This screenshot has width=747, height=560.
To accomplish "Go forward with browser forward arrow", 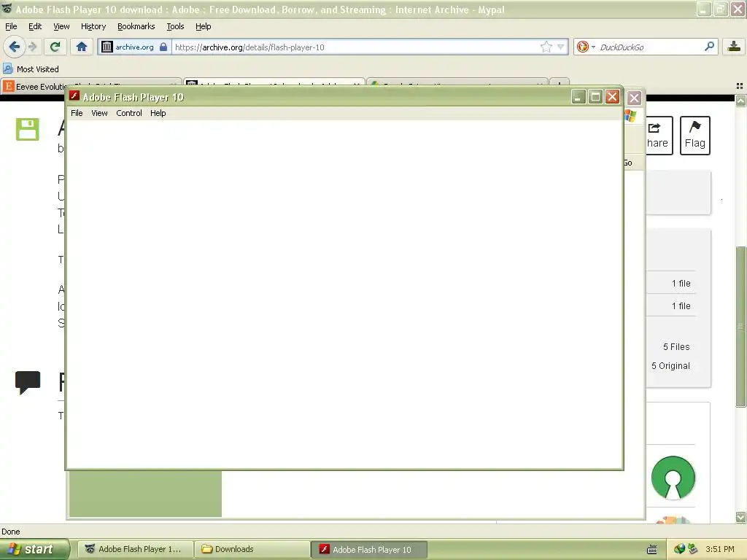I will (x=32, y=47).
